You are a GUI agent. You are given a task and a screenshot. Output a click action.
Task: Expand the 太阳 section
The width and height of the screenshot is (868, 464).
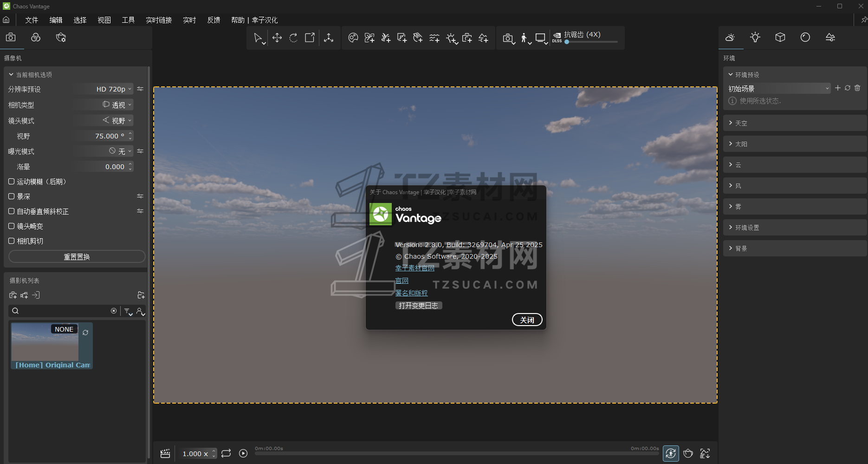795,144
